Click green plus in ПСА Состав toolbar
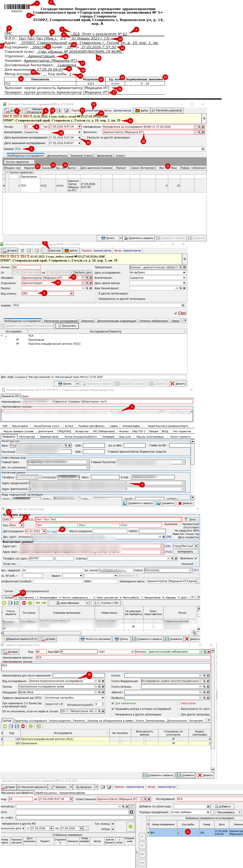The height and width of the screenshot is (868, 243). [x=5, y=726]
